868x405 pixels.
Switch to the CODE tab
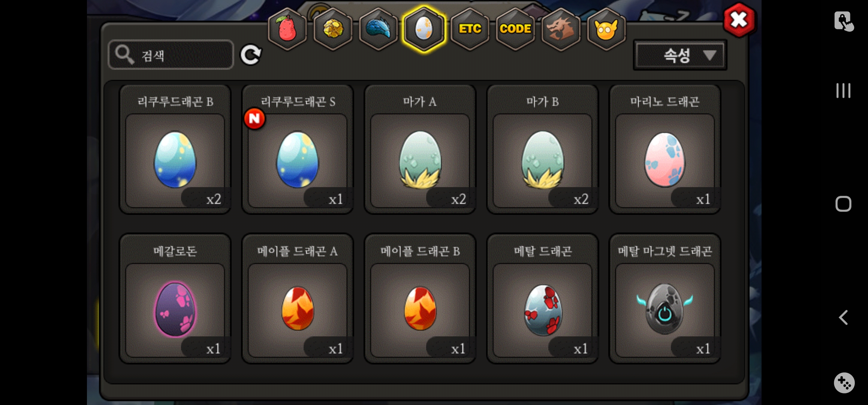pyautogui.click(x=515, y=29)
